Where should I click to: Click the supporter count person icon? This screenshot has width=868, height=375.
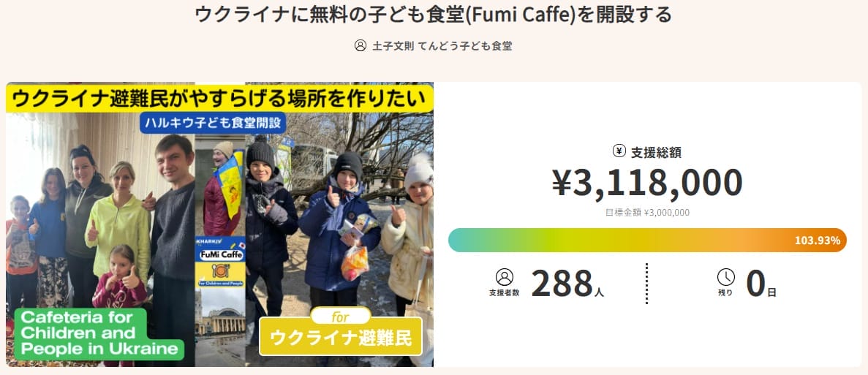505,277
